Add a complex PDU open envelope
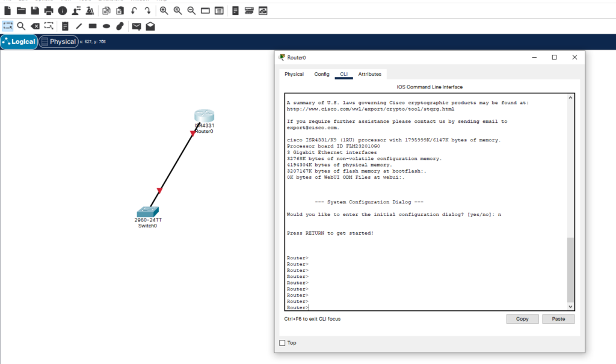 (x=150, y=26)
